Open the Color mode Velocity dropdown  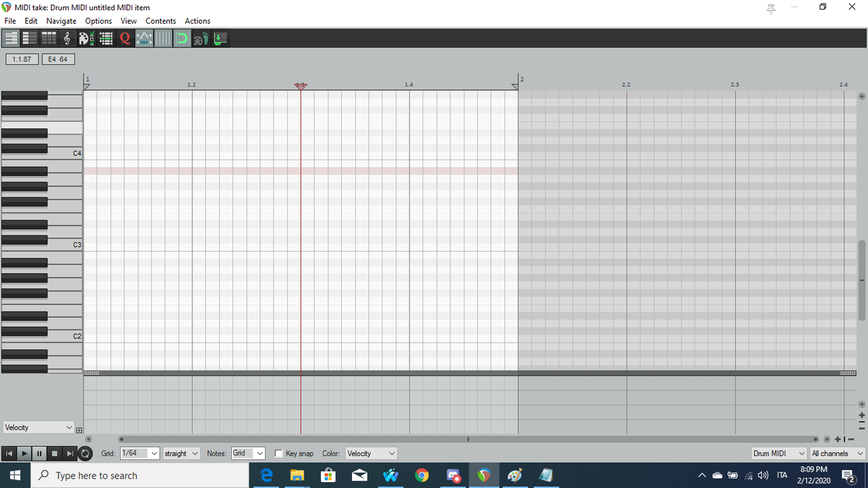[370, 453]
